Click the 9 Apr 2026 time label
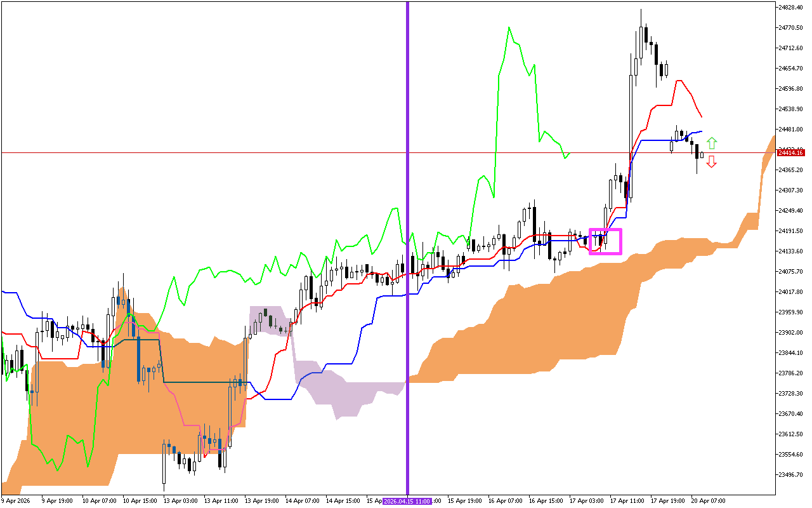 coord(16,501)
